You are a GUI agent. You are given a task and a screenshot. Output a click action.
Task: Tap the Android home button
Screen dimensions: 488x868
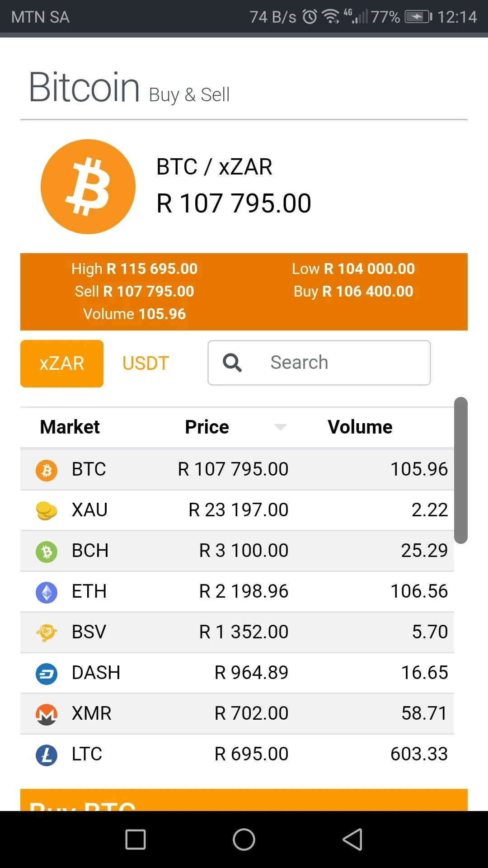click(x=244, y=840)
